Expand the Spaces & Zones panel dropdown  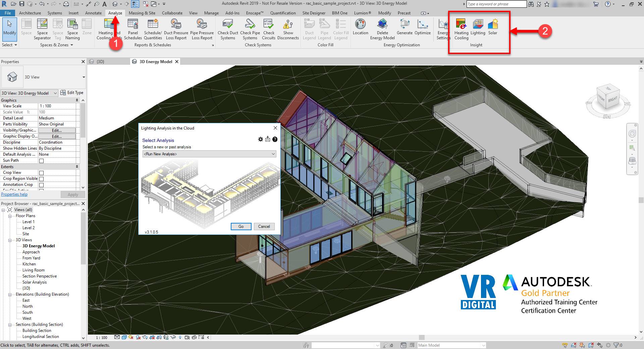[x=56, y=45]
